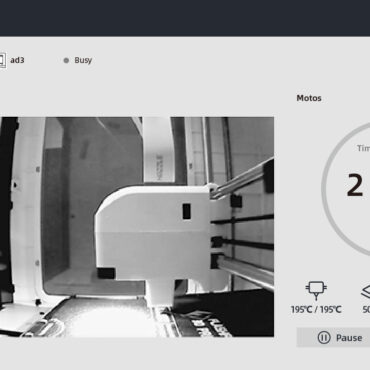Click the nozzle extruder temperature icon

(x=316, y=290)
